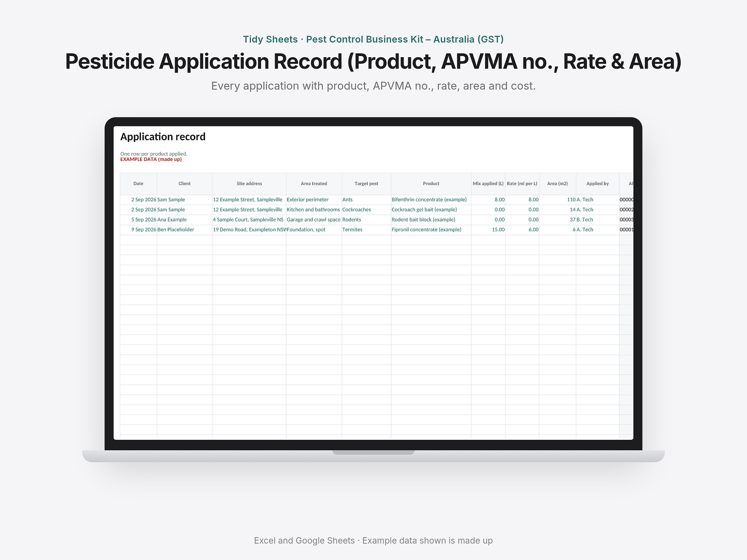
Task: Click the Kitchen and bathrooms cell
Action: [x=314, y=210]
